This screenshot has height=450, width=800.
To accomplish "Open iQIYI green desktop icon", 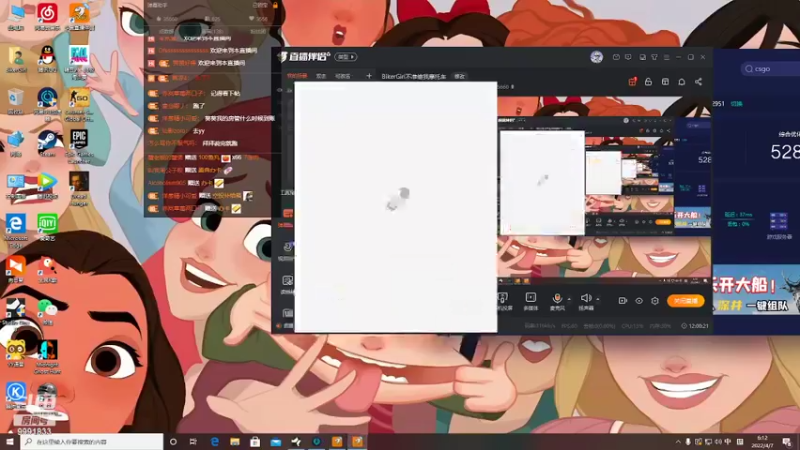I will click(47, 228).
